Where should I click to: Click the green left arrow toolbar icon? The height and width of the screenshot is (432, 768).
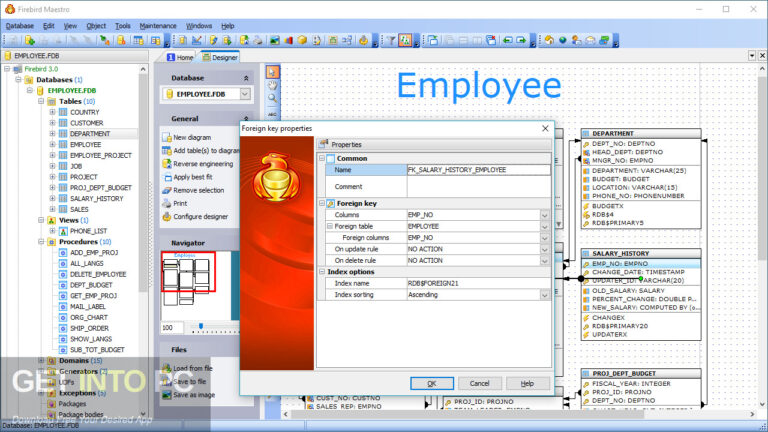(x=507, y=41)
